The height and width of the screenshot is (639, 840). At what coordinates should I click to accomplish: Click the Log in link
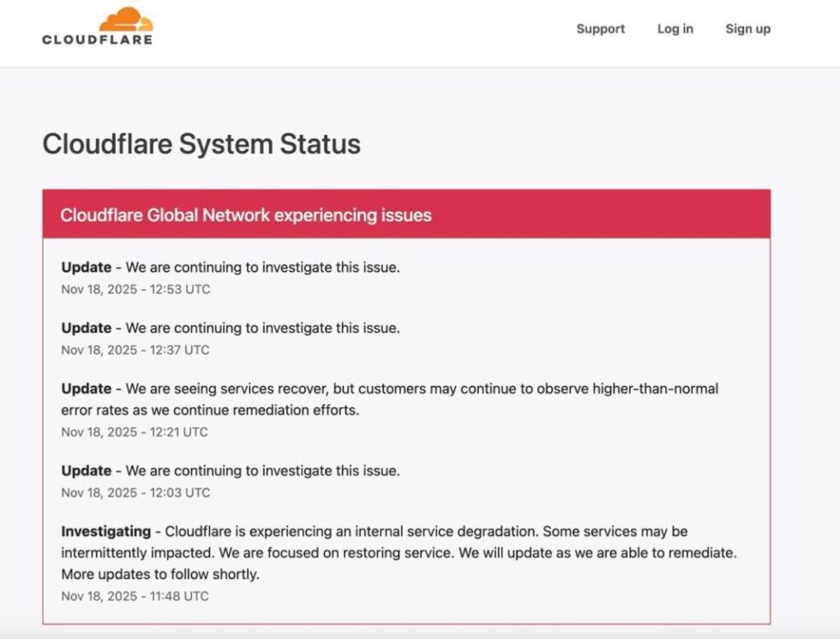[x=675, y=28]
